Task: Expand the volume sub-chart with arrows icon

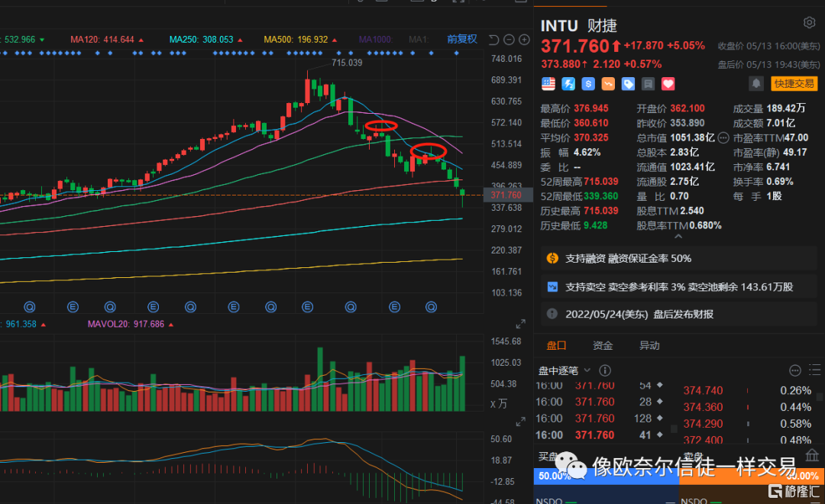Action: point(520,324)
